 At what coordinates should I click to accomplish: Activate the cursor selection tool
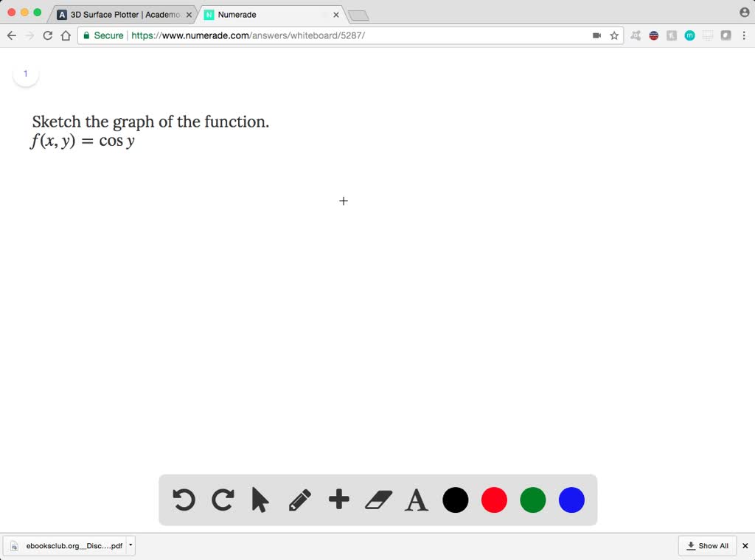point(260,500)
